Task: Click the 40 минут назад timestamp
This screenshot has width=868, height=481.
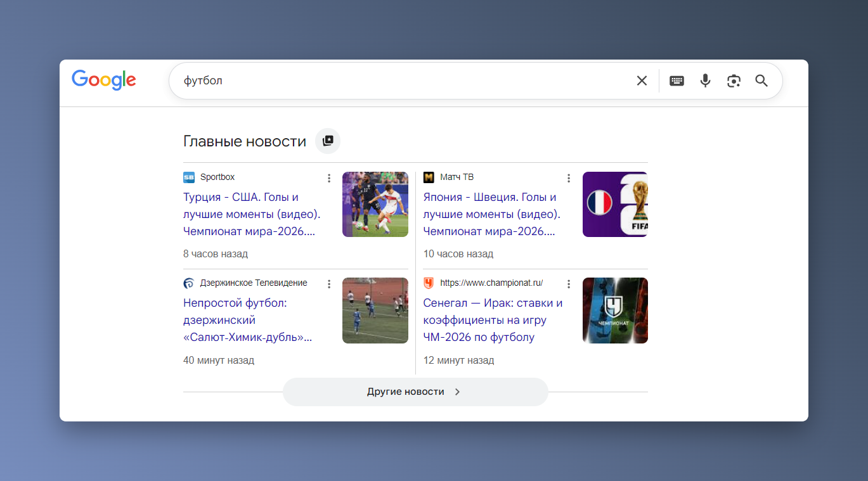Action: [219, 360]
